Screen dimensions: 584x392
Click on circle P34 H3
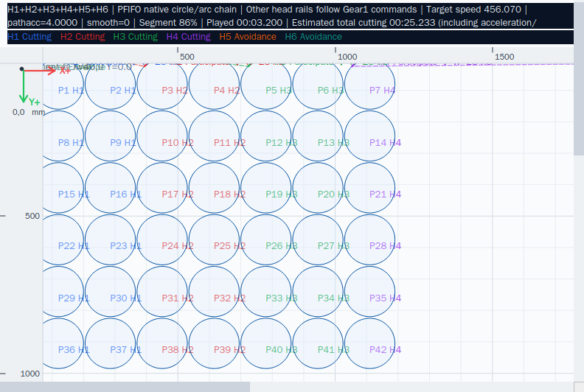click(x=318, y=292)
